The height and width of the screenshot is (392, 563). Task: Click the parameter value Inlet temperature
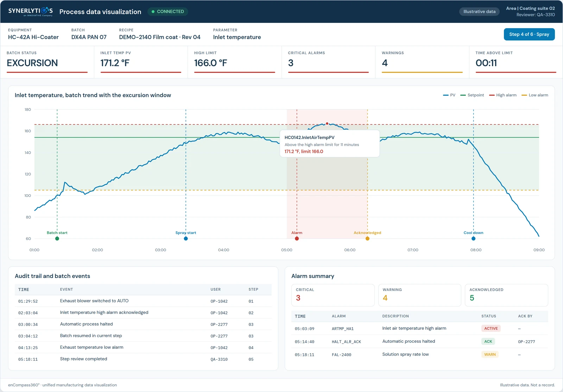(237, 37)
